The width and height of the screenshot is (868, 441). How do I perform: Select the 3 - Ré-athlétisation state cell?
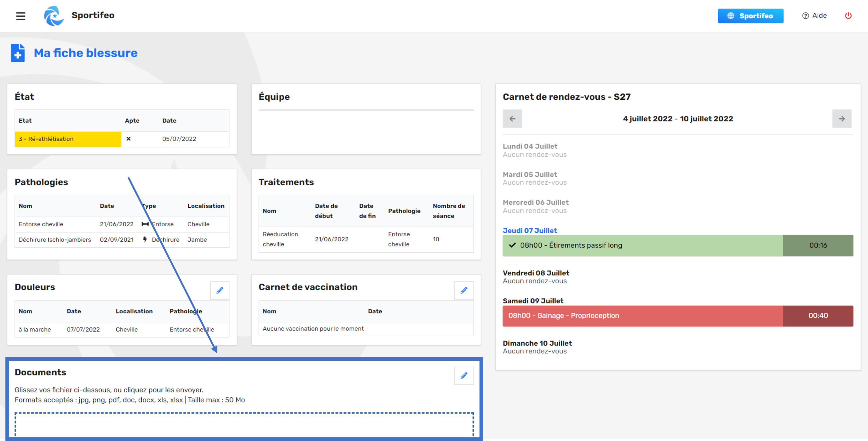pos(68,139)
